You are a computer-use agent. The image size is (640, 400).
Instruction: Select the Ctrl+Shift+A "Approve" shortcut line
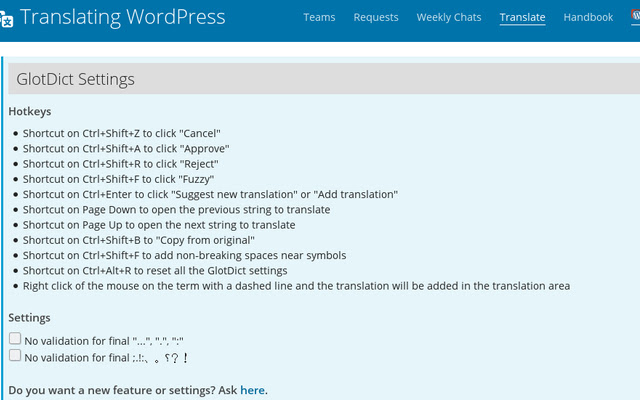point(126,149)
